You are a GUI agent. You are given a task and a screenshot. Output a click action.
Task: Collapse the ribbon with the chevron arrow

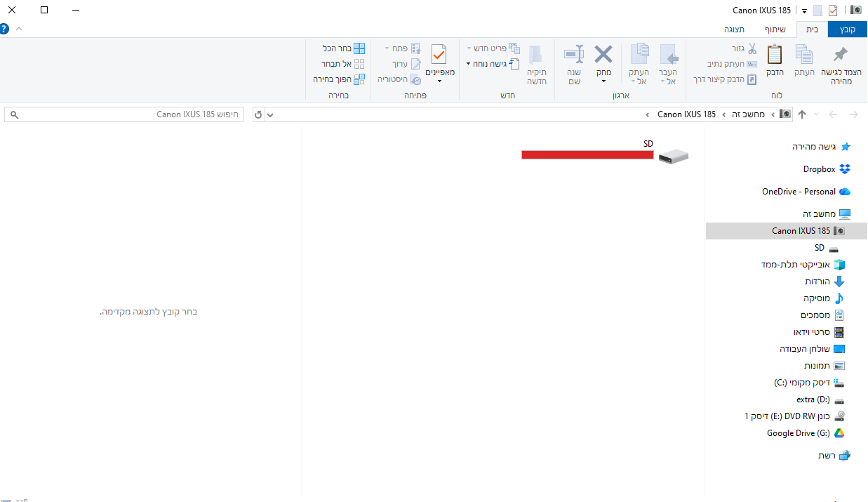point(19,29)
